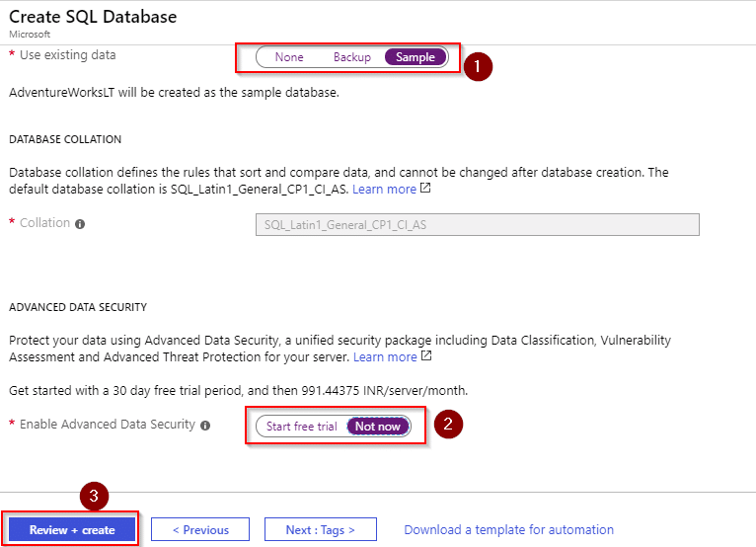Click the Enable Advanced Data Security info icon
This screenshot has width=756, height=547.
(205, 426)
